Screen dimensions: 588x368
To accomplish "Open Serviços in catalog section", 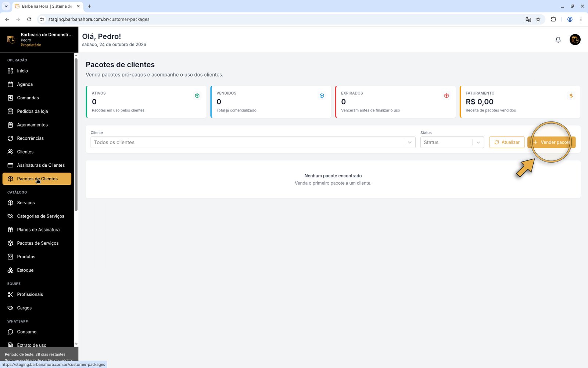I will pos(37,203).
